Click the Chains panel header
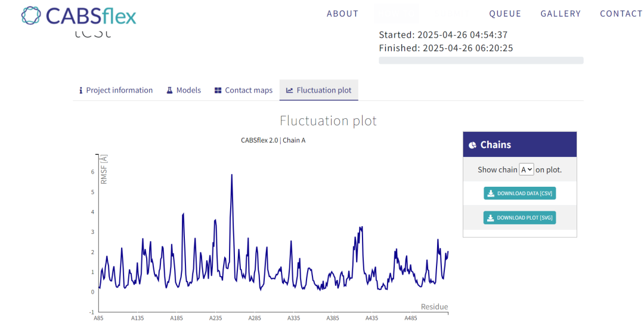This screenshot has width=644, height=330. (519, 144)
